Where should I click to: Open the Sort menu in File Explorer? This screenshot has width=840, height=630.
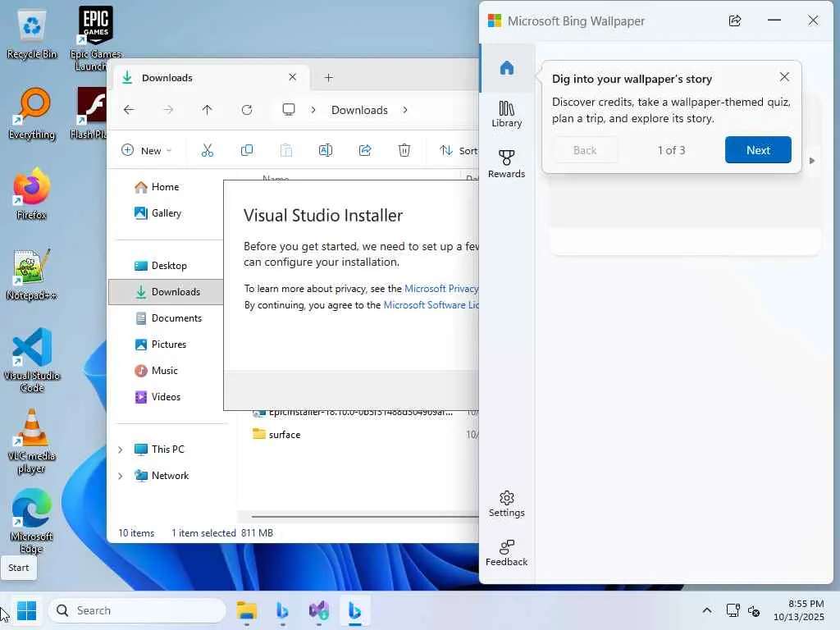pos(459,151)
